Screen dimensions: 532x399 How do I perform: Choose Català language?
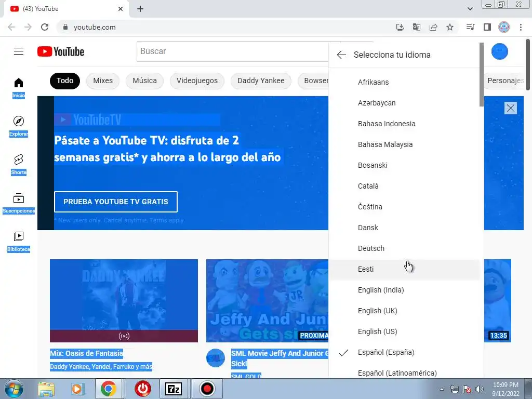[x=404, y=186]
